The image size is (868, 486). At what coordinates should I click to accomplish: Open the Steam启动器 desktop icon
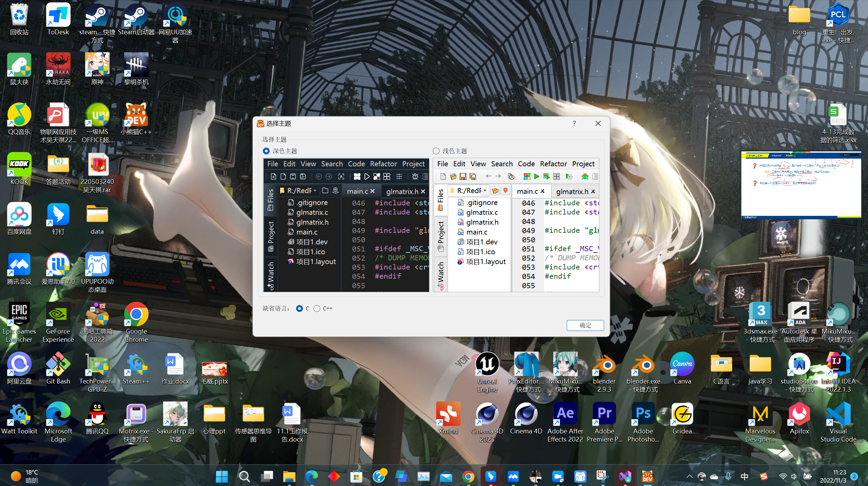(x=136, y=20)
